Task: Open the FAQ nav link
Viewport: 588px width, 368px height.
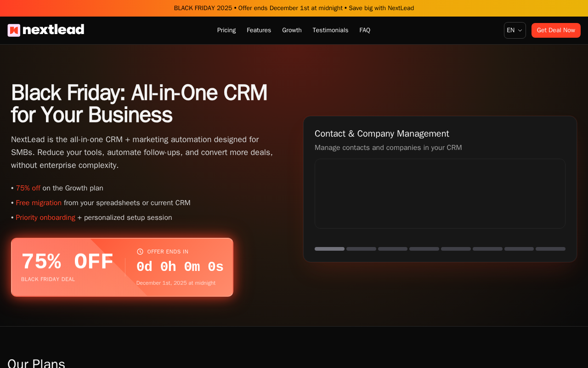Action: [x=365, y=30]
